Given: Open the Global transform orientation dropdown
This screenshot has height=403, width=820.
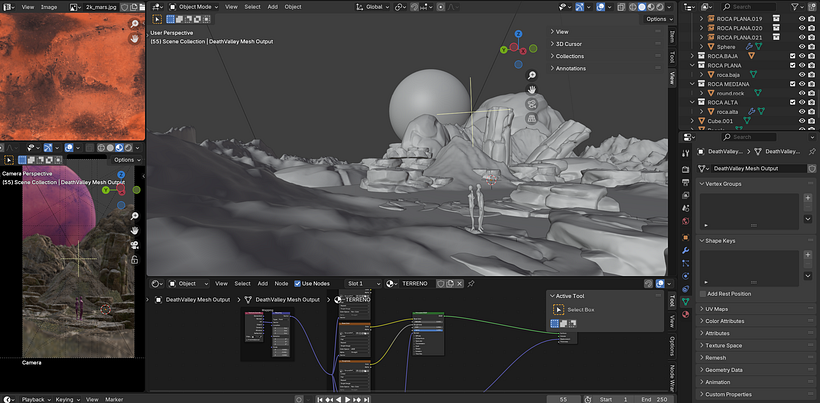Looking at the screenshot, I should coord(372,7).
